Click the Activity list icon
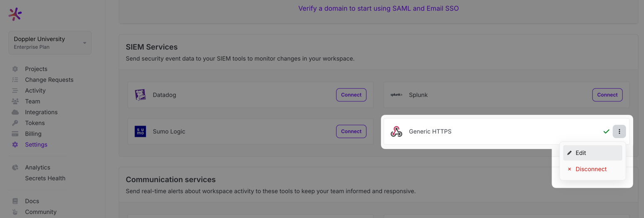This screenshot has width=644, height=218. [15, 91]
